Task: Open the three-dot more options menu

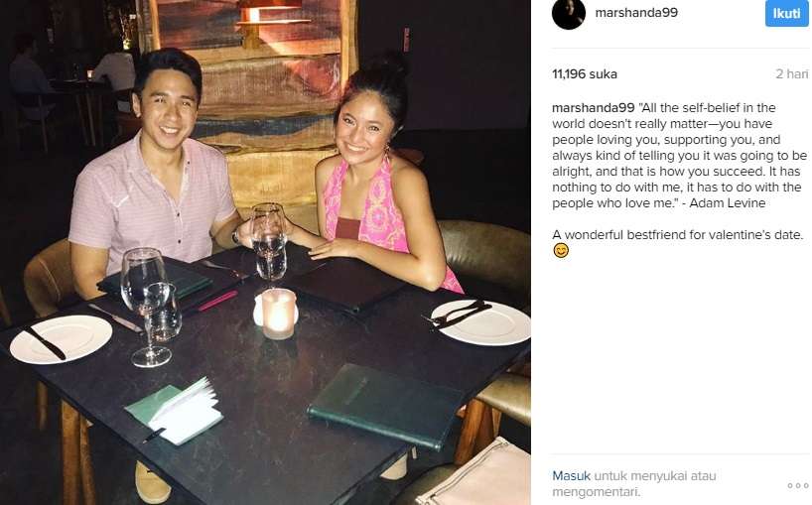Action: 798,485
